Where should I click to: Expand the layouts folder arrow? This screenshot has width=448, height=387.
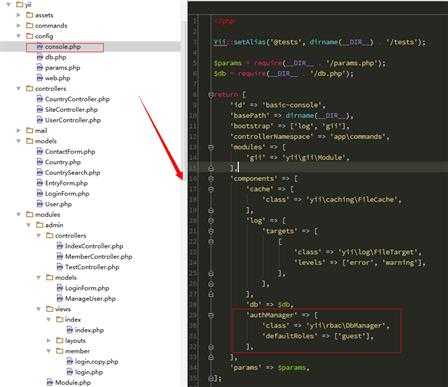coord(49,341)
